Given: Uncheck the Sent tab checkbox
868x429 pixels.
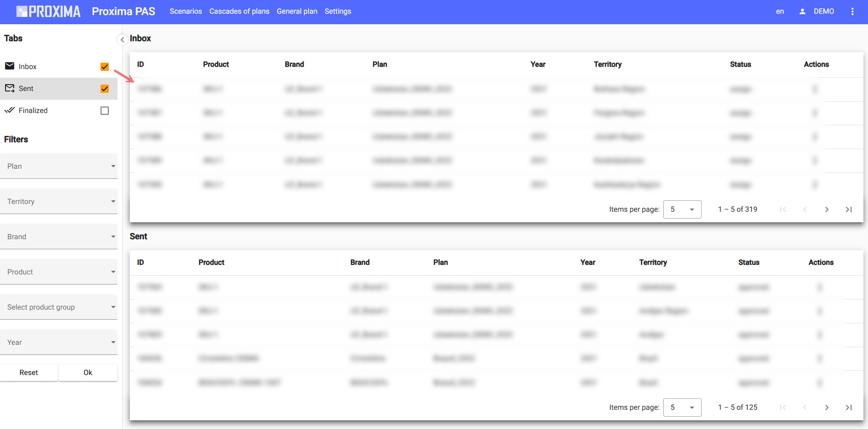Looking at the screenshot, I should coord(105,89).
